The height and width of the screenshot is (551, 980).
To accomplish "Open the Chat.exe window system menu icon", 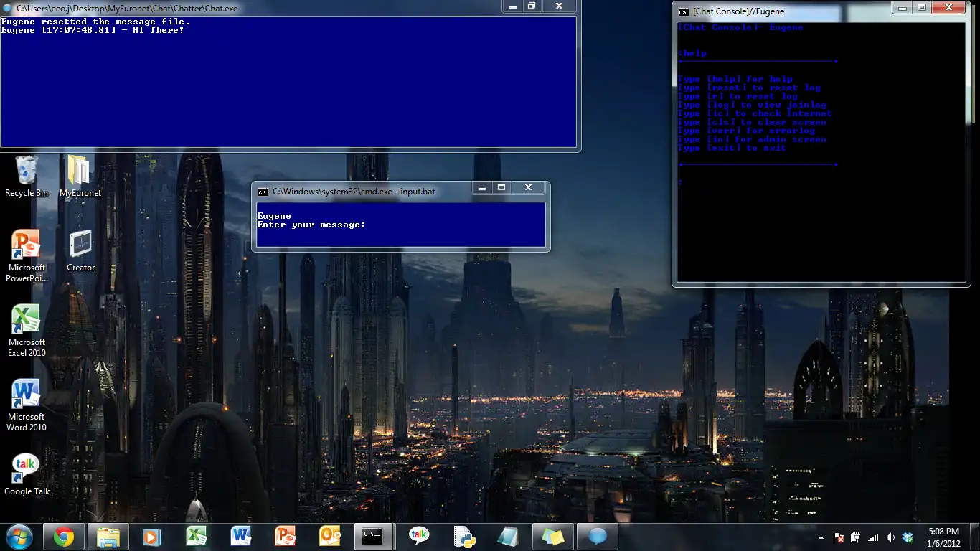I will click(x=8, y=9).
